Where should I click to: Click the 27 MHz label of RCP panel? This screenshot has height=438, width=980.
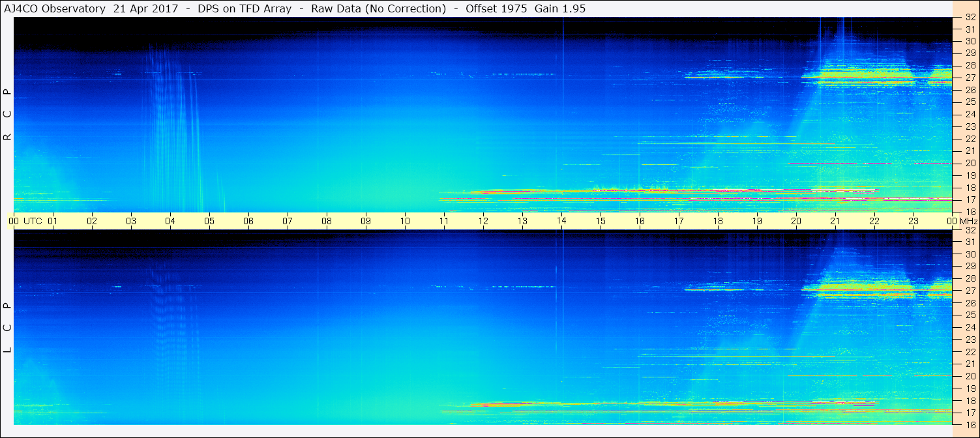click(970, 78)
